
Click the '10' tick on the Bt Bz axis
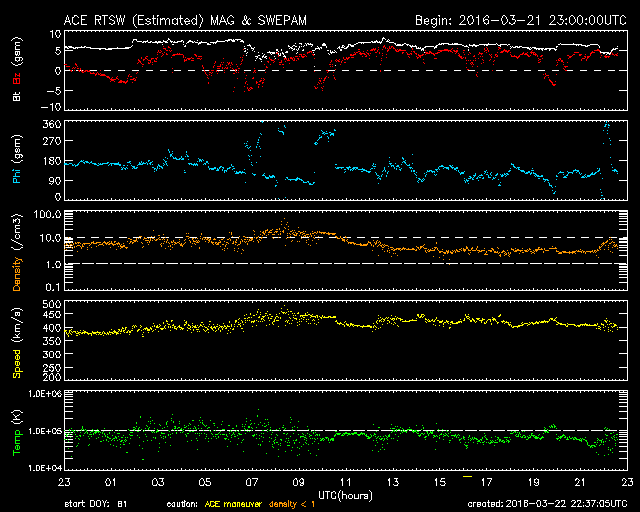(x=55, y=34)
